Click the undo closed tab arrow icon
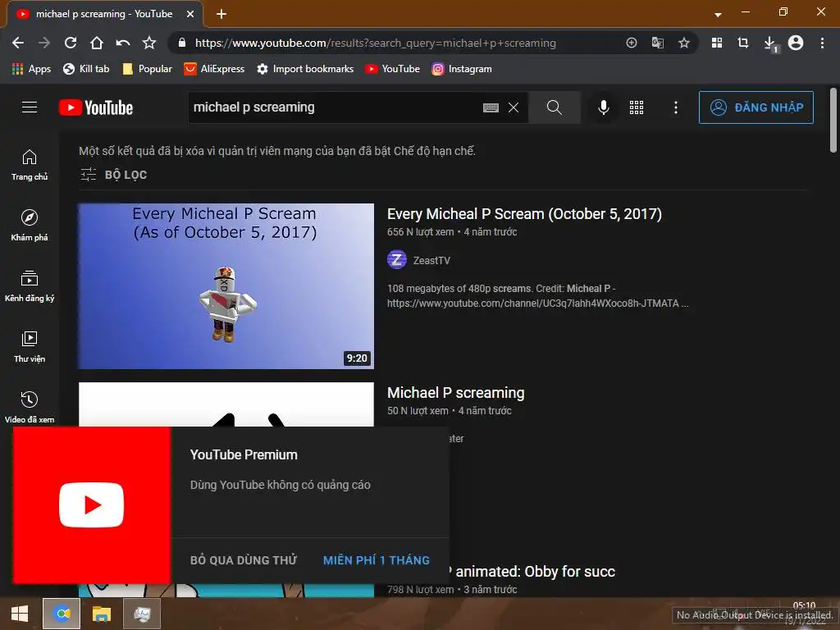This screenshot has height=630, width=840. (x=123, y=43)
